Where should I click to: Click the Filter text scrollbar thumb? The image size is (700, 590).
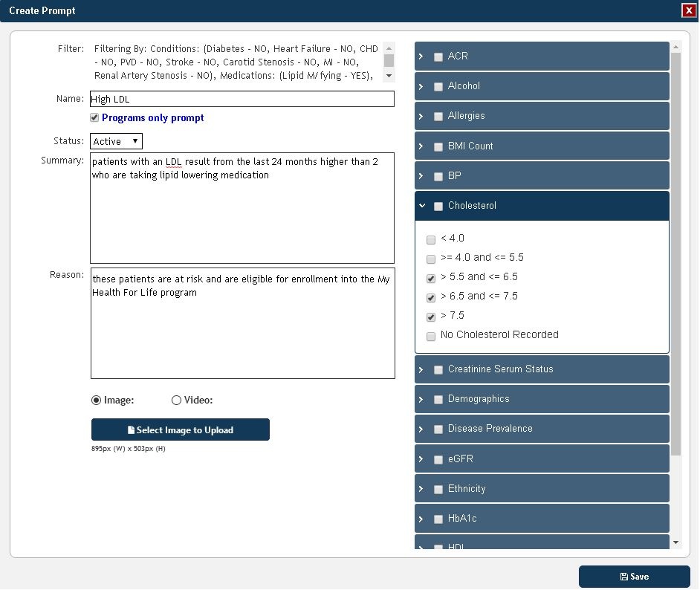389,61
